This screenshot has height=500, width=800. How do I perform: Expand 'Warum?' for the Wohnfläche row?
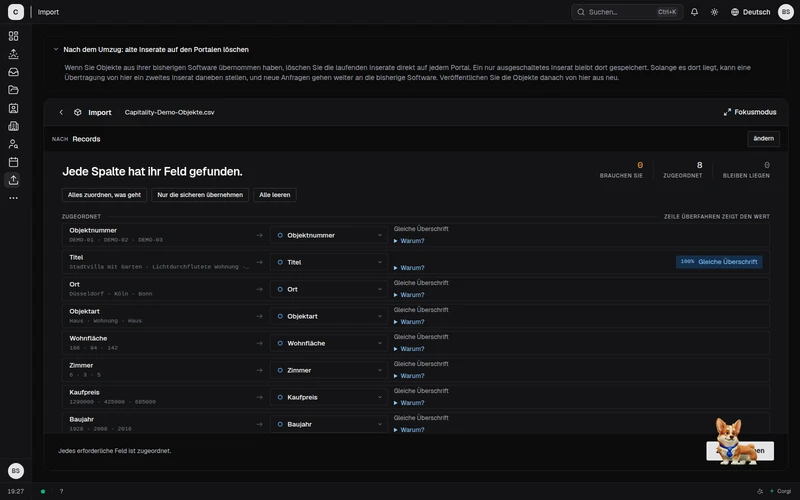409,349
